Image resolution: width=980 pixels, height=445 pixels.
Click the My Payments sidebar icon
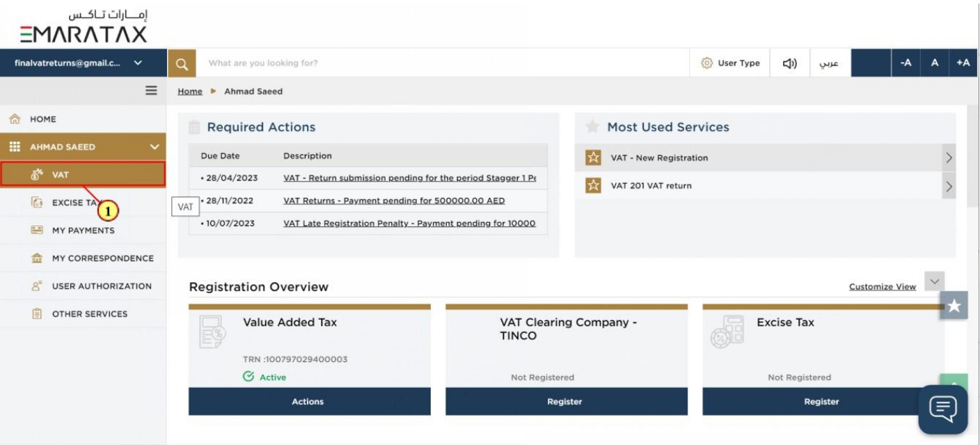point(38,231)
